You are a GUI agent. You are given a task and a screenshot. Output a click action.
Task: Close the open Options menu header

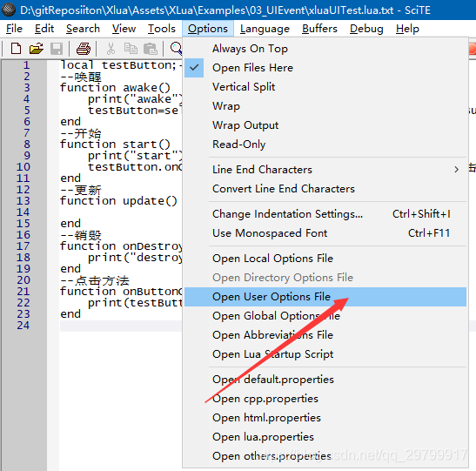point(208,29)
